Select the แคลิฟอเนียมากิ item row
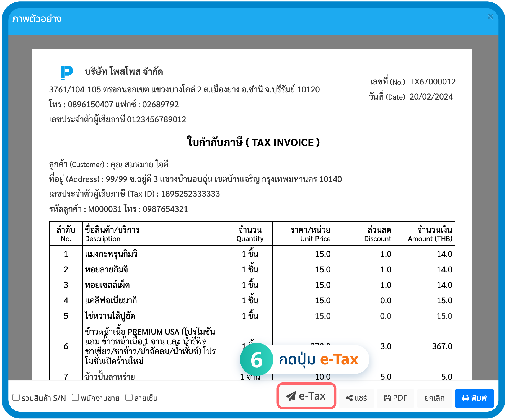The width and height of the screenshot is (507, 420). pos(111,301)
